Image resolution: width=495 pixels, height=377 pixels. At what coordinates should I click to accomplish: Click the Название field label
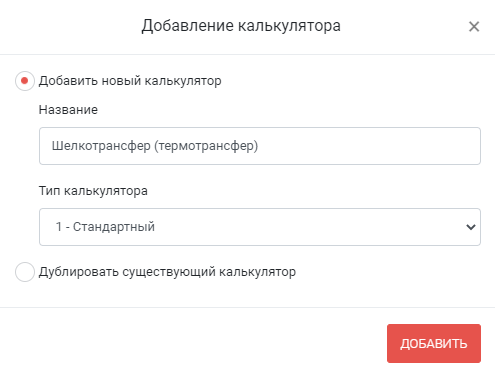pyautogui.click(x=68, y=110)
